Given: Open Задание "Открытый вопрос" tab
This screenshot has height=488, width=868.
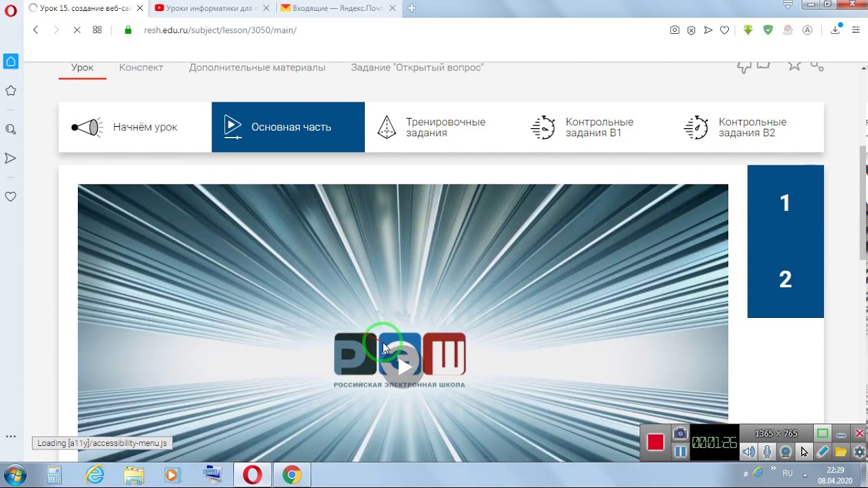Looking at the screenshot, I should [x=417, y=67].
